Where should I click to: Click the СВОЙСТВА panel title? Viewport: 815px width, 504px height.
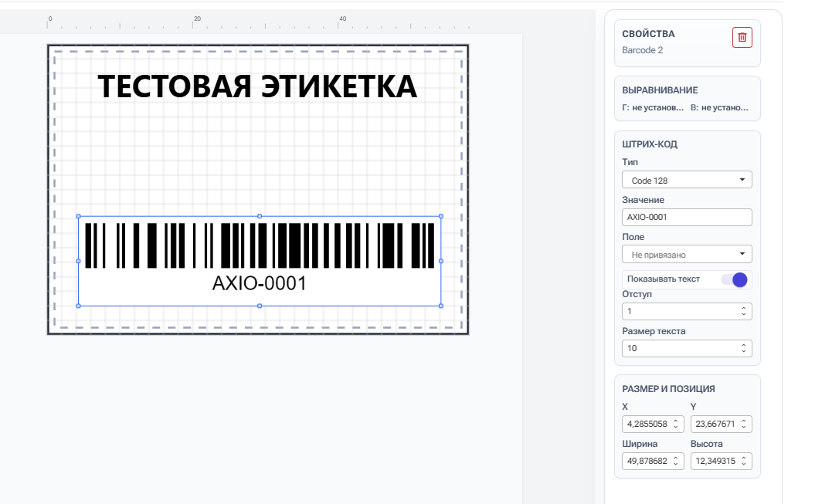(x=648, y=34)
